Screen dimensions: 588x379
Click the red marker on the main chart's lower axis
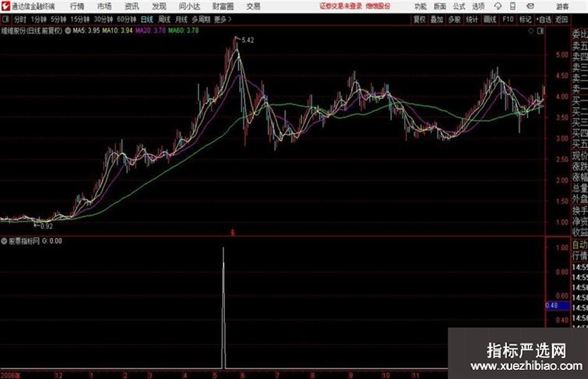(233, 233)
